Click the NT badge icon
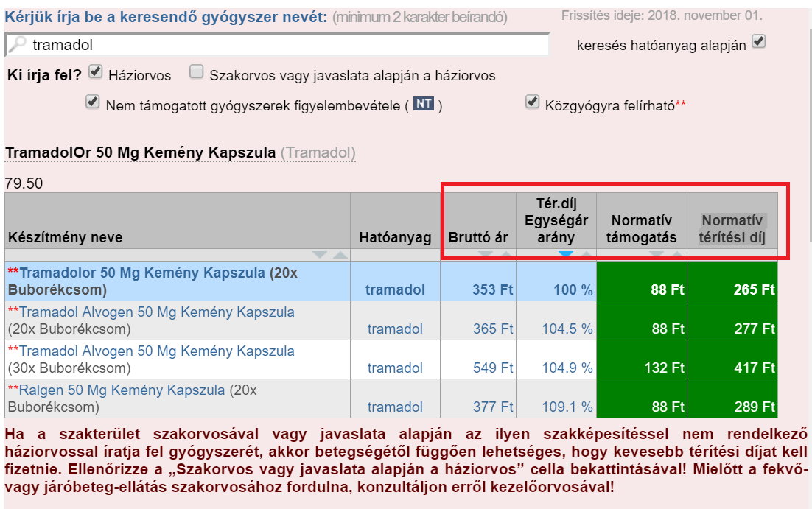This screenshot has width=812, height=509. click(423, 104)
